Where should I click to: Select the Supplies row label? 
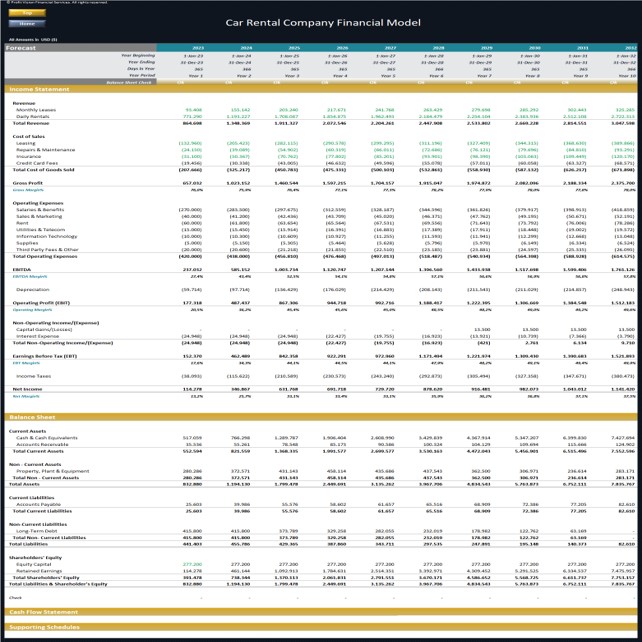27,243
